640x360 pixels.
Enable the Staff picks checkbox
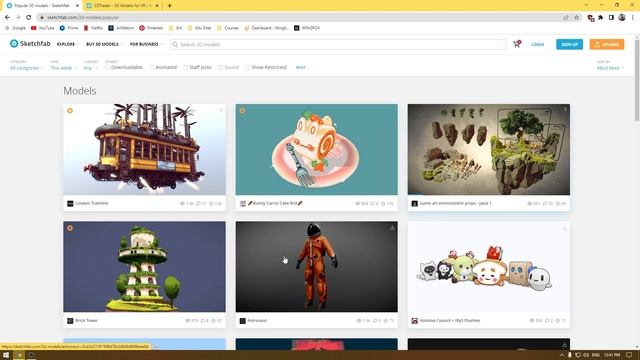[x=186, y=67]
